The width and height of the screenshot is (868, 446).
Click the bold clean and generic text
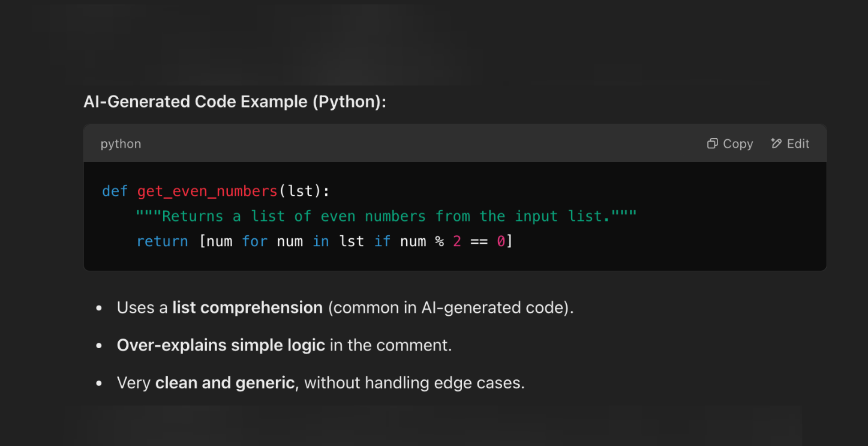[x=225, y=383]
